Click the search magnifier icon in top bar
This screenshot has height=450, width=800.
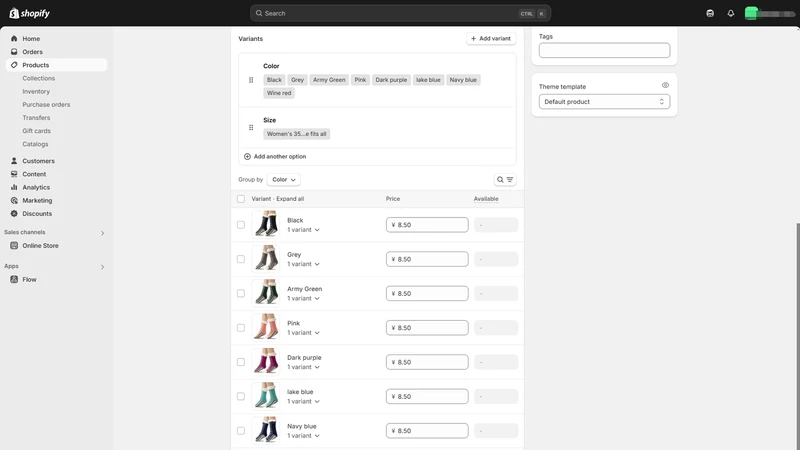point(259,13)
